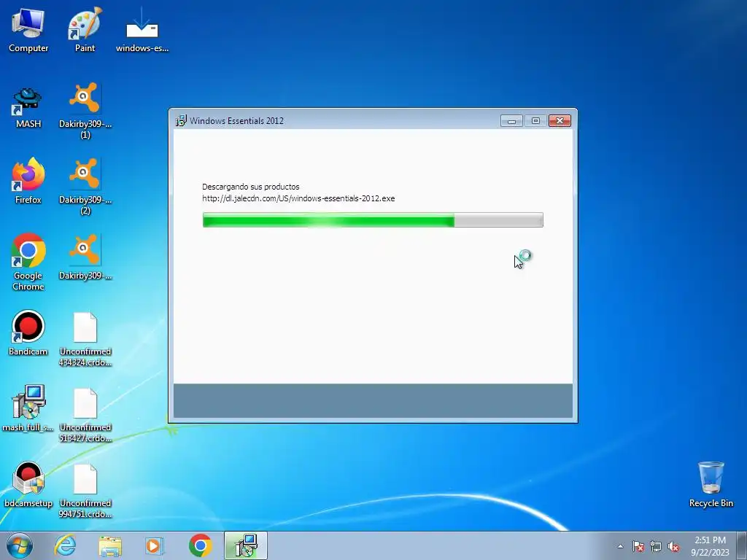The image size is (747, 560).
Task: Select the Dakirby309 (1) icon
Action: [85, 111]
